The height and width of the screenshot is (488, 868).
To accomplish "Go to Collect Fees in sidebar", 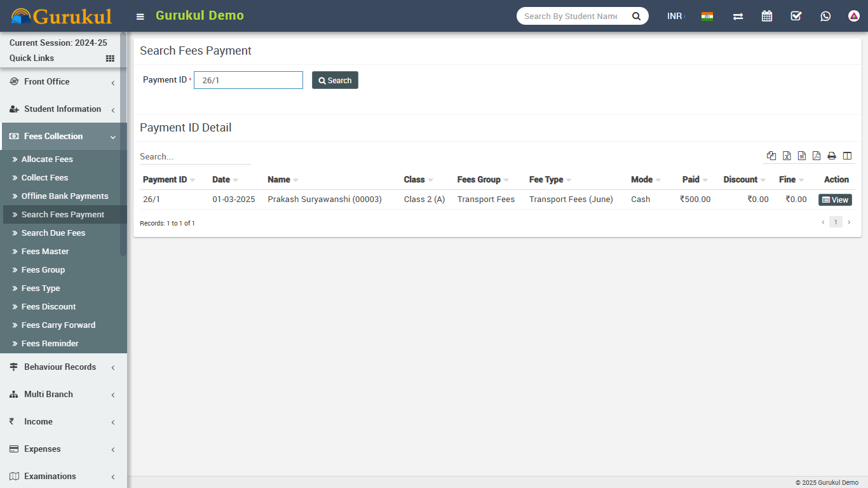I will [x=44, y=178].
